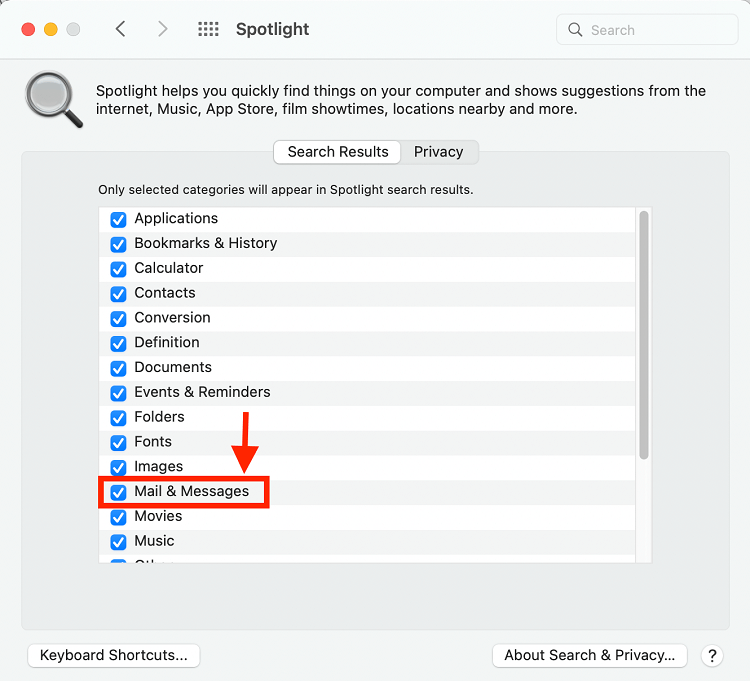Image resolution: width=750 pixels, height=681 pixels.
Task: Select the Movies row label
Action: (158, 516)
